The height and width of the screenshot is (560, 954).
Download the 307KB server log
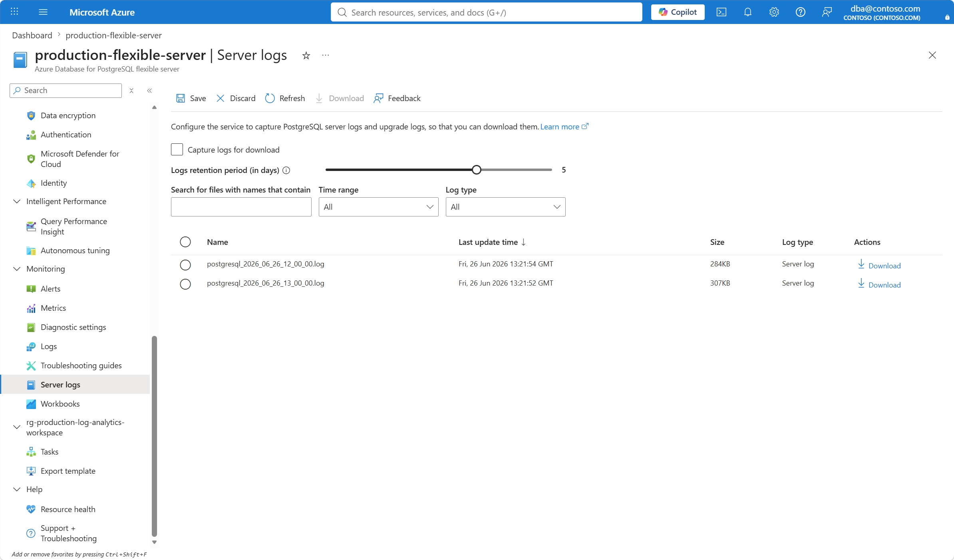point(879,284)
